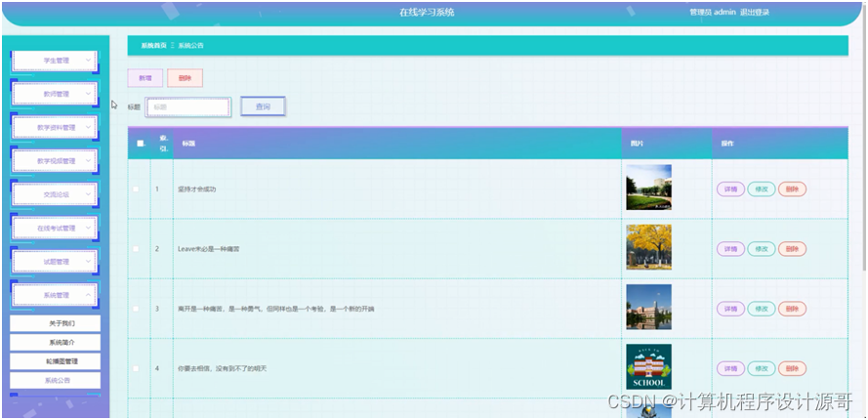Screen dimensions: 868x420
Task: Select the 系统公告 submenu item
Action: tap(56, 381)
